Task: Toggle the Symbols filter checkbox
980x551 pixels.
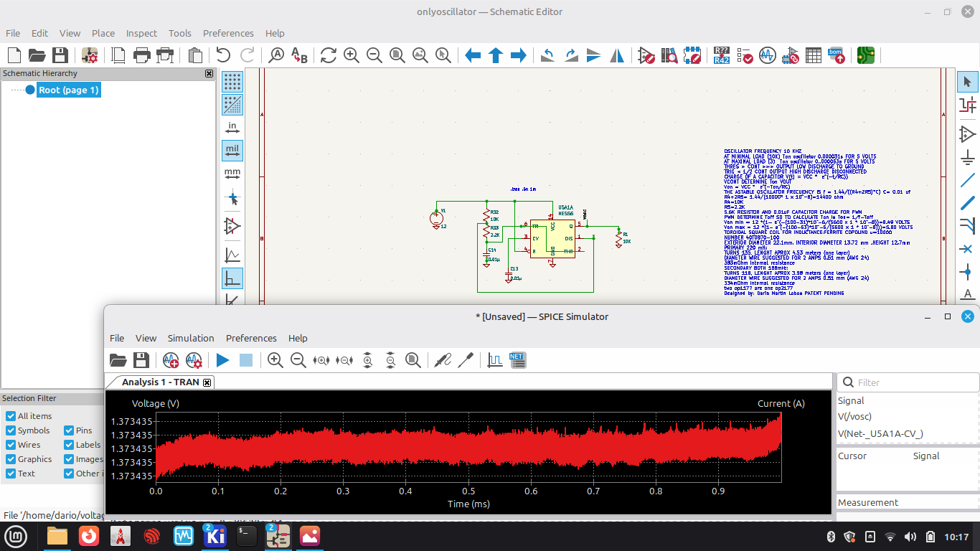Action: (11, 430)
